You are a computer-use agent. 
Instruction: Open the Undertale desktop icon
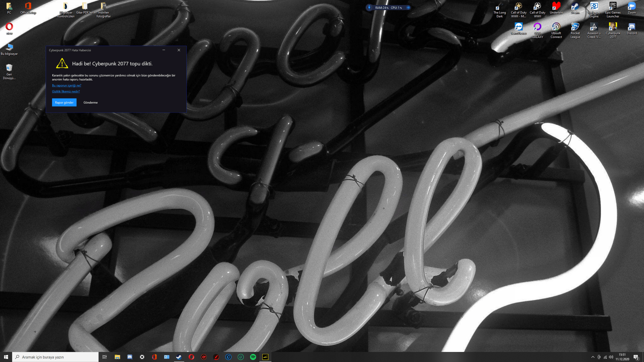(556, 6)
